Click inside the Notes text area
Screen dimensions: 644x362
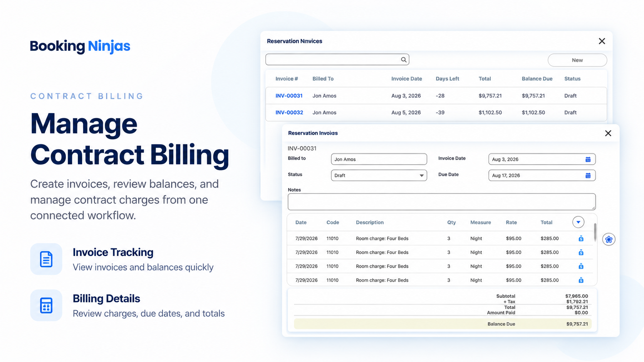[441, 202]
